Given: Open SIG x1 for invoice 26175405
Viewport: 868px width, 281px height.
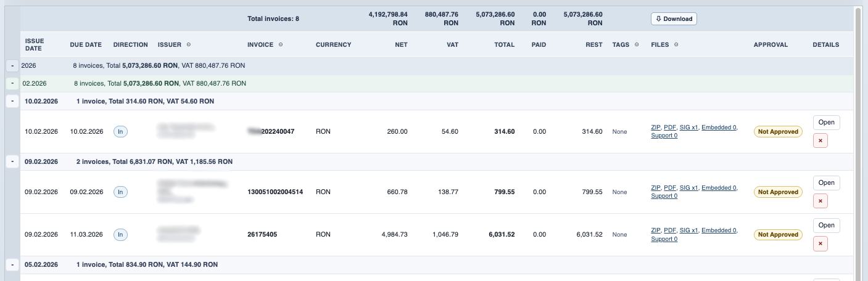Looking at the screenshot, I should [x=688, y=230].
